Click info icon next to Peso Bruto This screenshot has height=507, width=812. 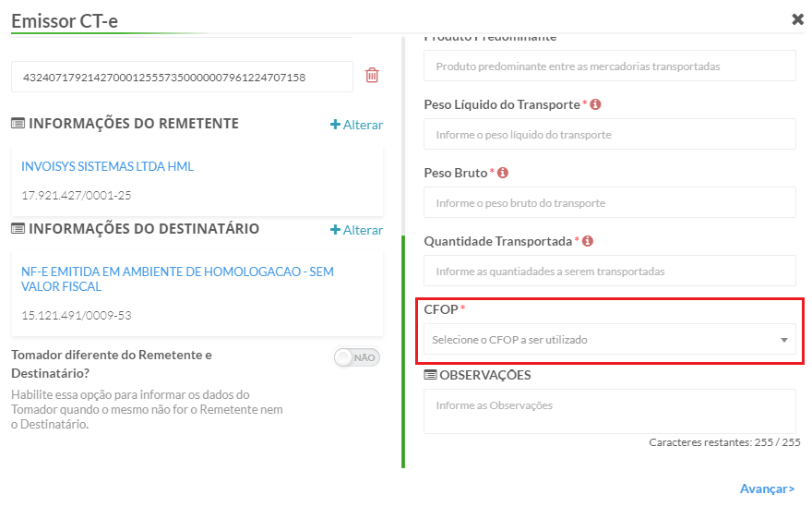pos(503,173)
